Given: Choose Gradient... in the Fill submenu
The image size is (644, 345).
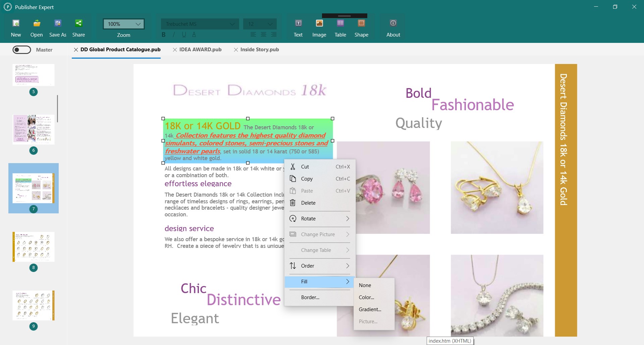Looking at the screenshot, I should (x=374, y=309).
